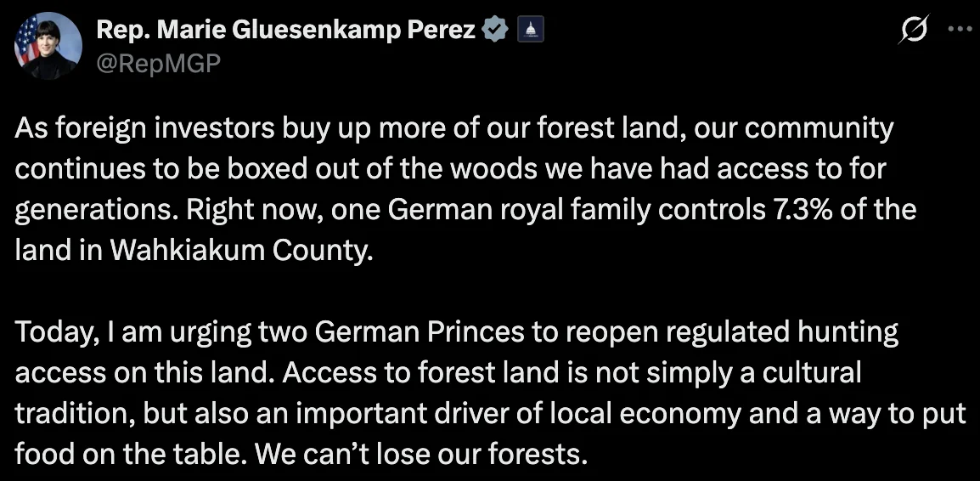Open Rep. Perez's profile avatar photo
Image resolution: width=980 pixels, height=481 pixels.
(47, 46)
